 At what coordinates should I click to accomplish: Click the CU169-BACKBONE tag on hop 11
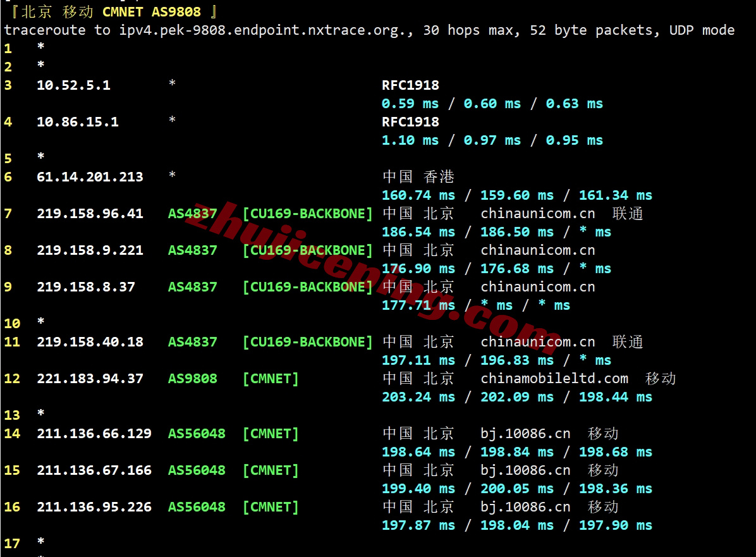[x=308, y=342]
